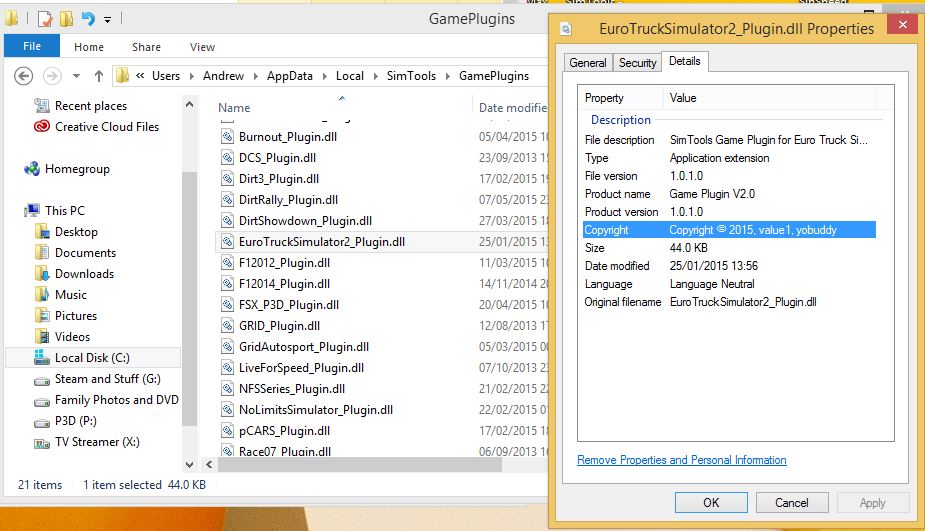Select the Steam and Stuff (G:) drive

[x=107, y=379]
